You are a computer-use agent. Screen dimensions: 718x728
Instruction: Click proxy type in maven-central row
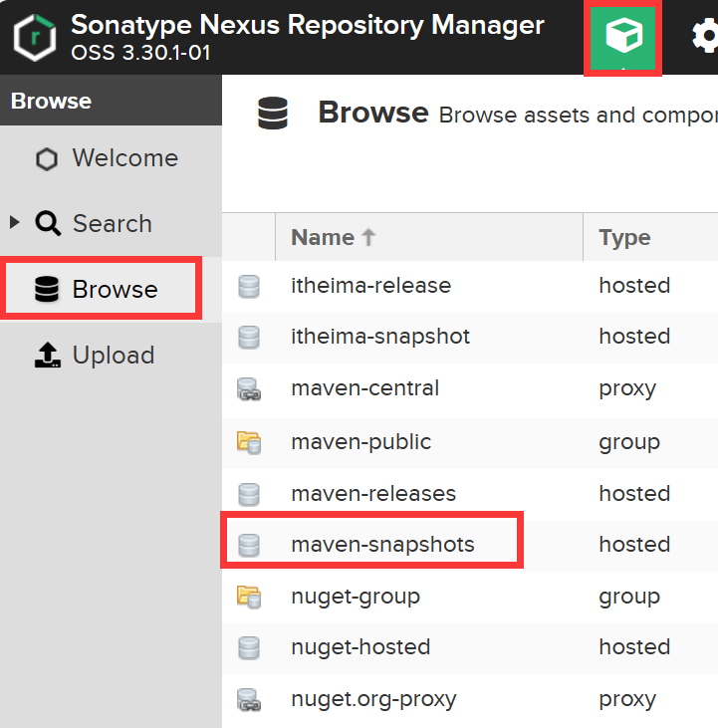pos(627,389)
